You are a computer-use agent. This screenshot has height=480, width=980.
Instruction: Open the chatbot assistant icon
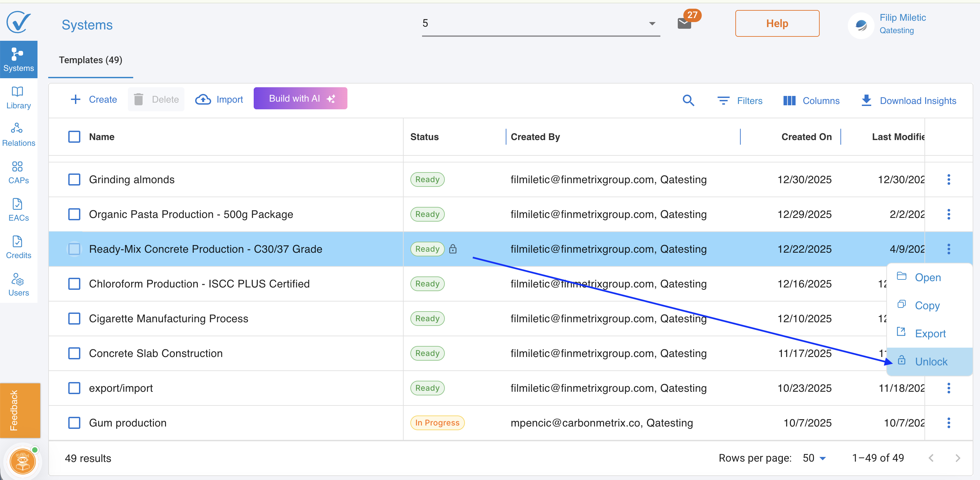[x=22, y=461]
